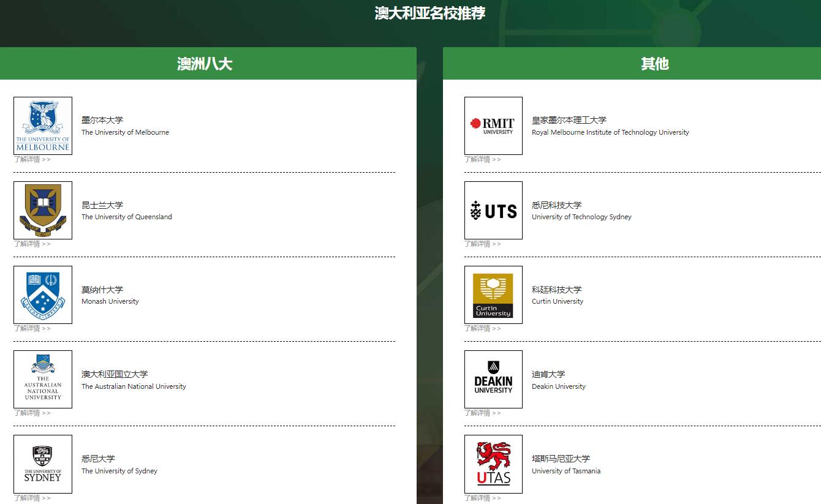Select the UTS logo

(x=493, y=211)
